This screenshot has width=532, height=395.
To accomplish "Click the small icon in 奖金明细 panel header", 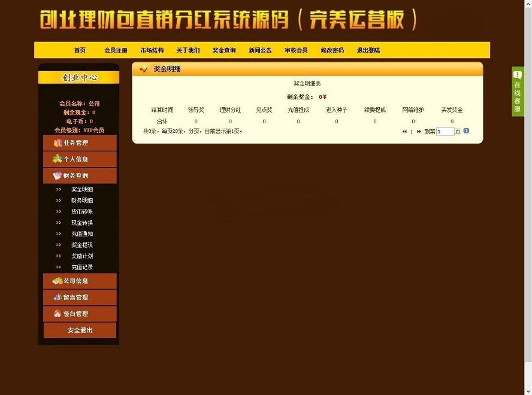I will 143,69.
